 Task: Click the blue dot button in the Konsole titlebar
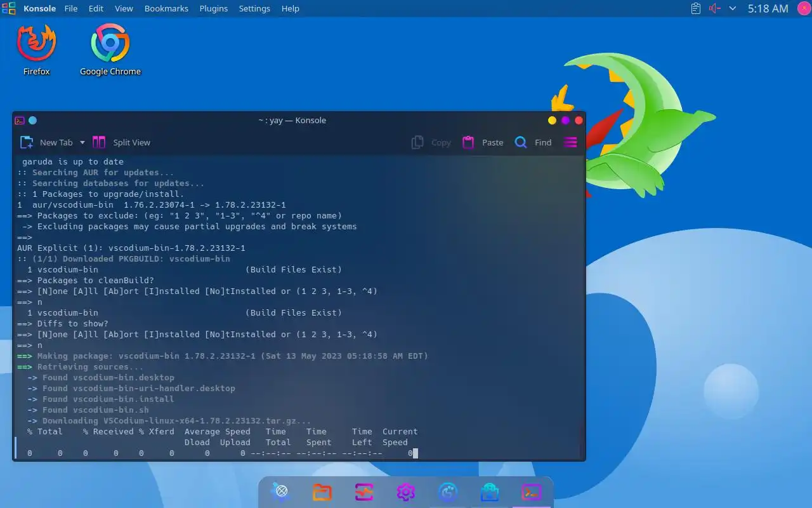33,120
